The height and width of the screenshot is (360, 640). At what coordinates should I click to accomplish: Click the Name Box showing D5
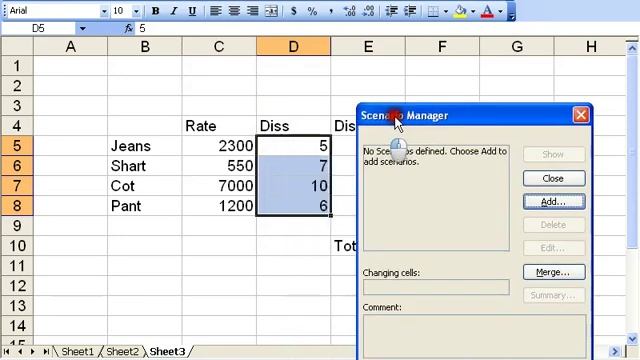click(x=38, y=29)
